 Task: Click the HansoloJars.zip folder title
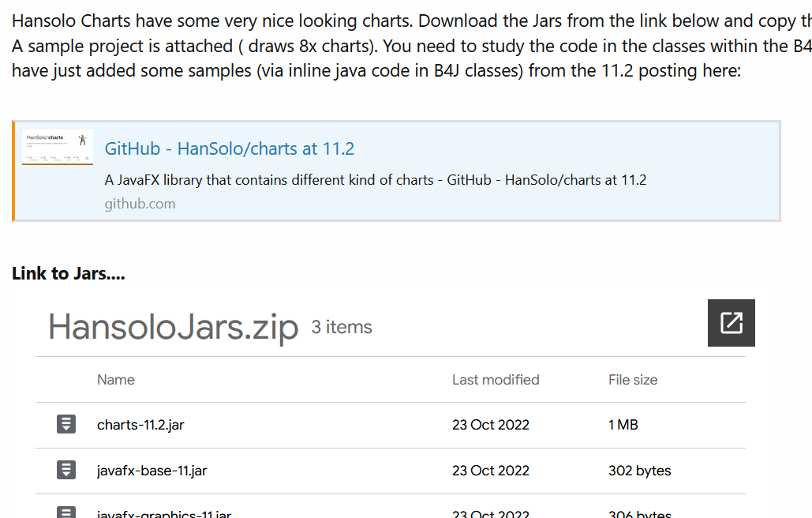[x=174, y=327]
